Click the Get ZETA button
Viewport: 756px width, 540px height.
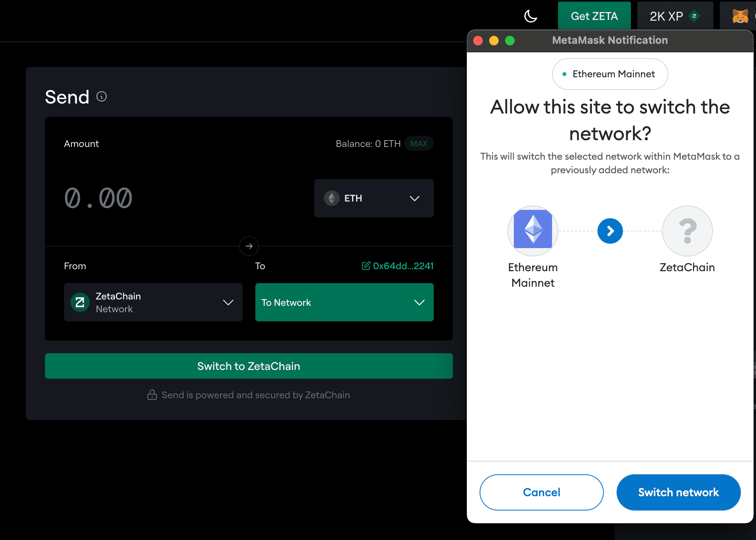pos(594,16)
